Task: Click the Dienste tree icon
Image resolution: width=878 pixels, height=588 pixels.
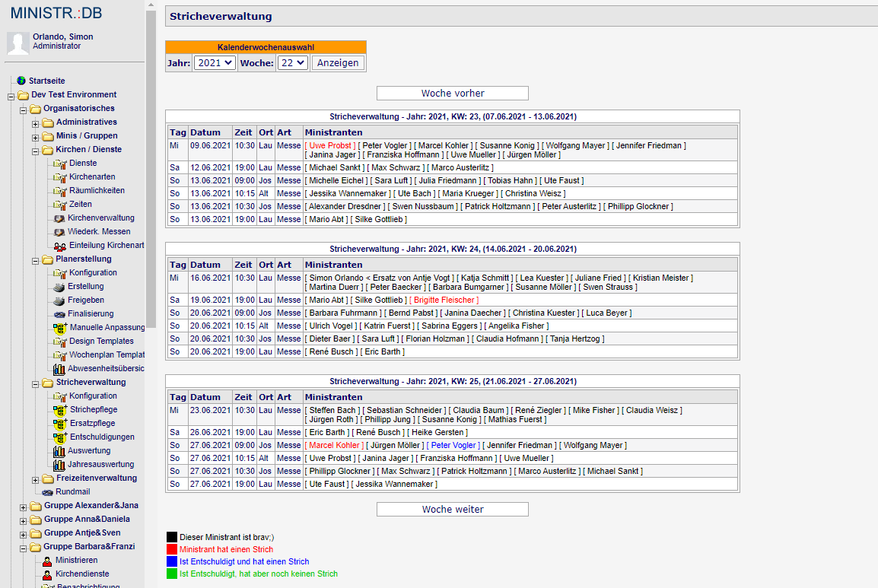Action: coord(60,164)
